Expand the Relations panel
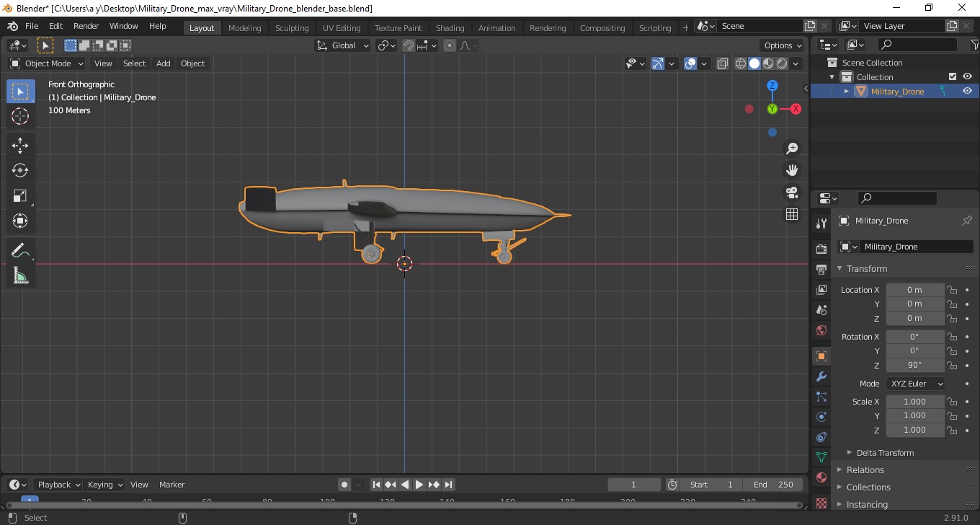The height and width of the screenshot is (525, 980). pos(865,470)
